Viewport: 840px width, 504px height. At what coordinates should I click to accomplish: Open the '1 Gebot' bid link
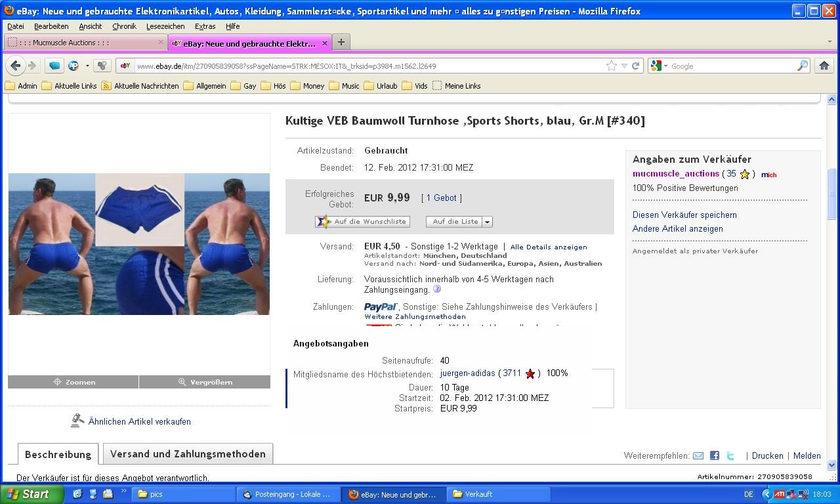click(x=441, y=198)
